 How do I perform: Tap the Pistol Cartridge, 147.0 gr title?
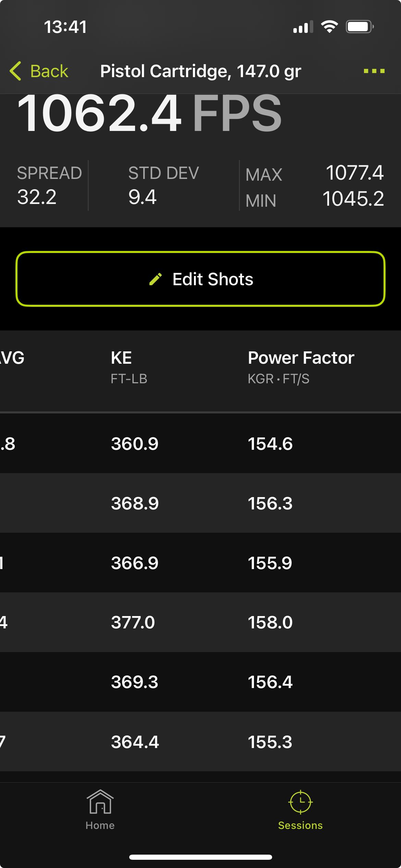200,71
